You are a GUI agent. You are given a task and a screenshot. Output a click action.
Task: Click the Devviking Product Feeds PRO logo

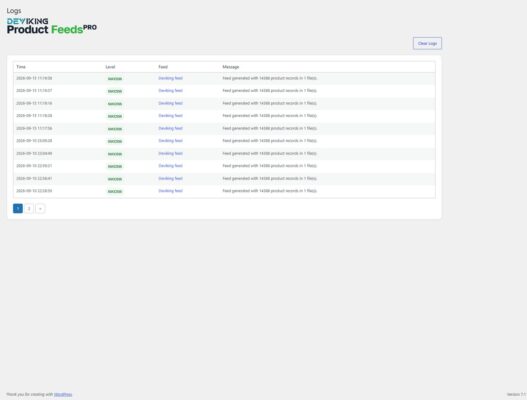52,26
